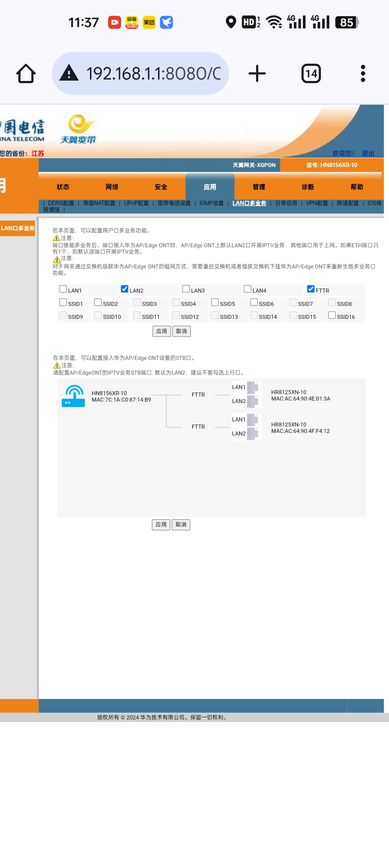Click 取消 button under SSID checkboxes

182,331
